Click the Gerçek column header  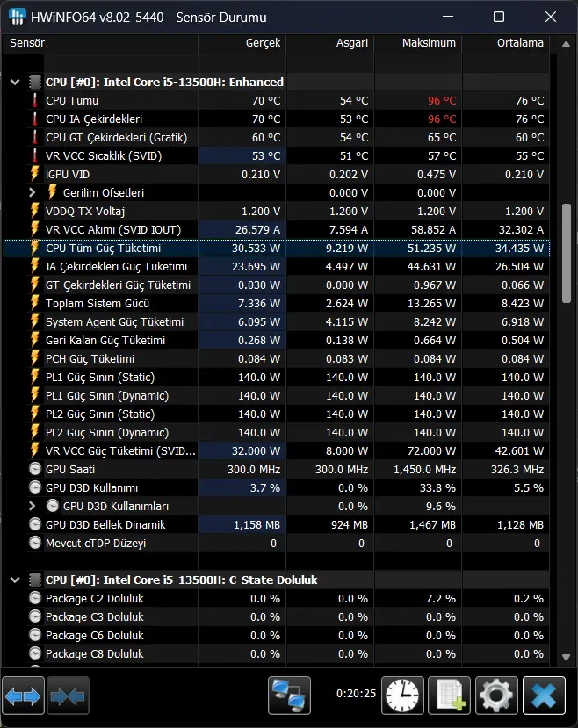(x=242, y=43)
